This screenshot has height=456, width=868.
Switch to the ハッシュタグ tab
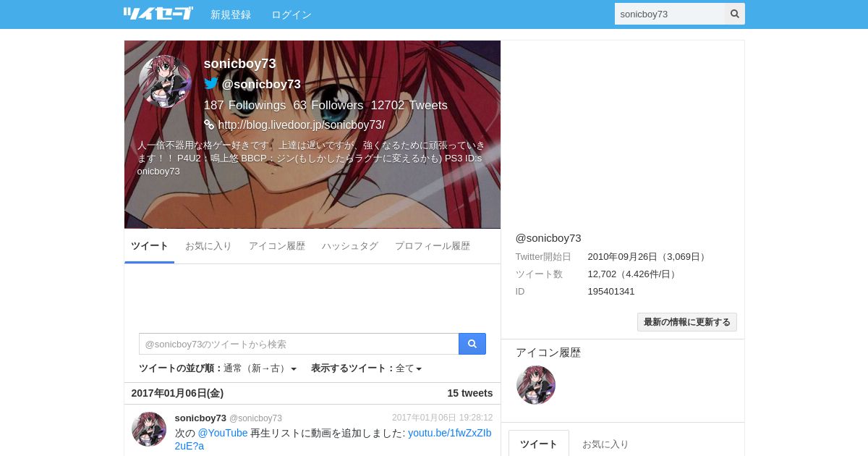350,246
